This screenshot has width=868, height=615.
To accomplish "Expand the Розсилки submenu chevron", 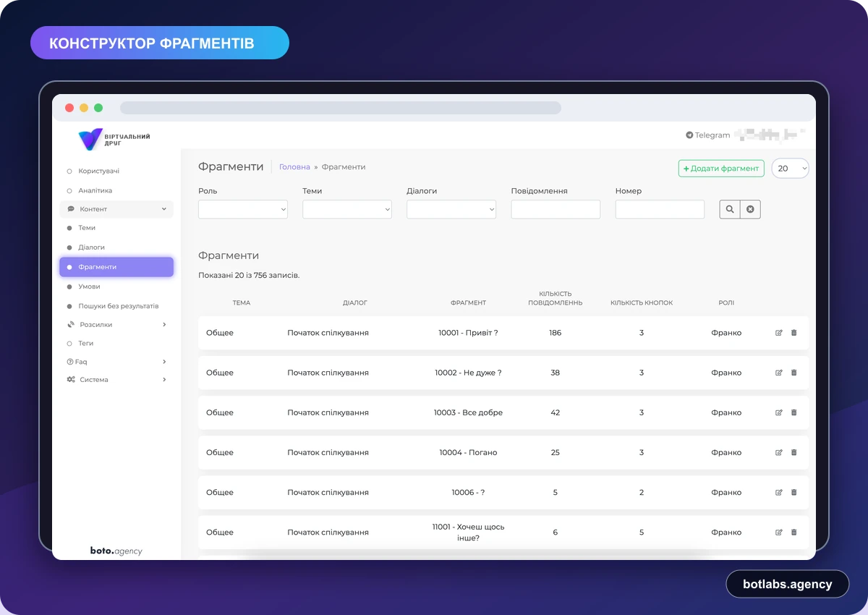I will click(164, 324).
